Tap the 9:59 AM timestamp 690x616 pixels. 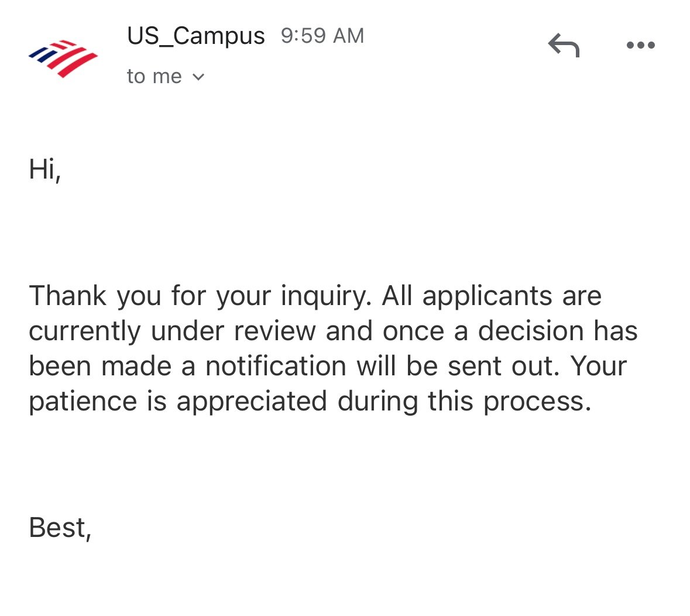[322, 36]
